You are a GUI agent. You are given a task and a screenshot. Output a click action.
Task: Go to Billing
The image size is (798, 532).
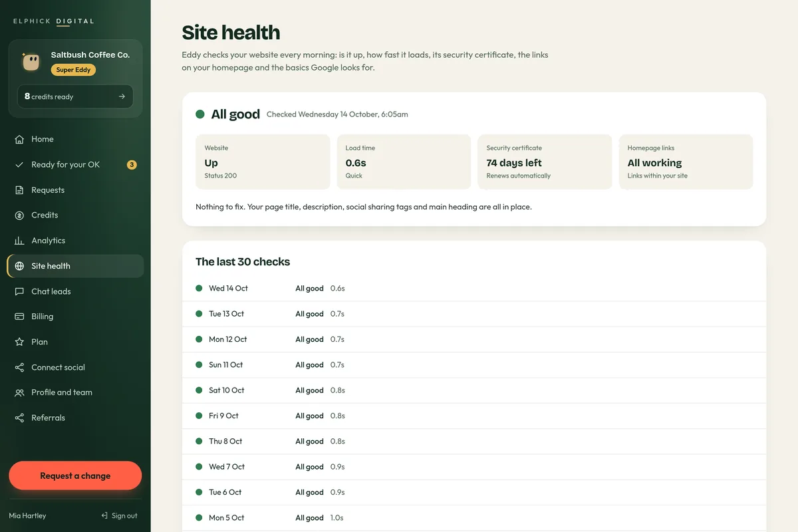click(x=75, y=317)
